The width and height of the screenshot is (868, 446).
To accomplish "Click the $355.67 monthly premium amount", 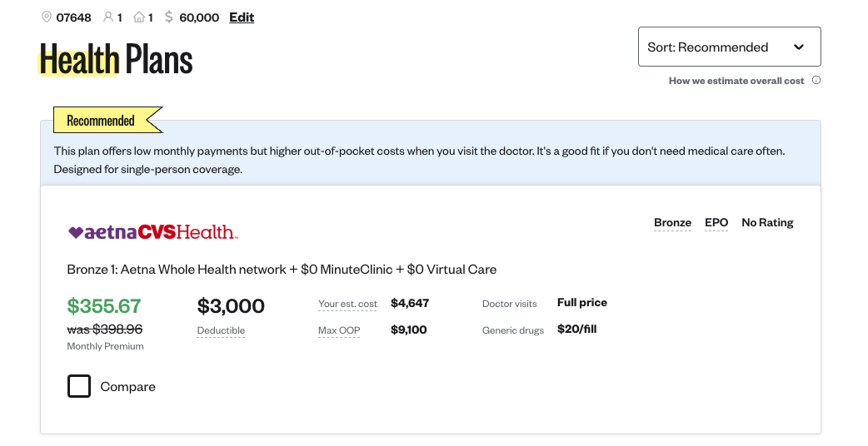I will [104, 305].
